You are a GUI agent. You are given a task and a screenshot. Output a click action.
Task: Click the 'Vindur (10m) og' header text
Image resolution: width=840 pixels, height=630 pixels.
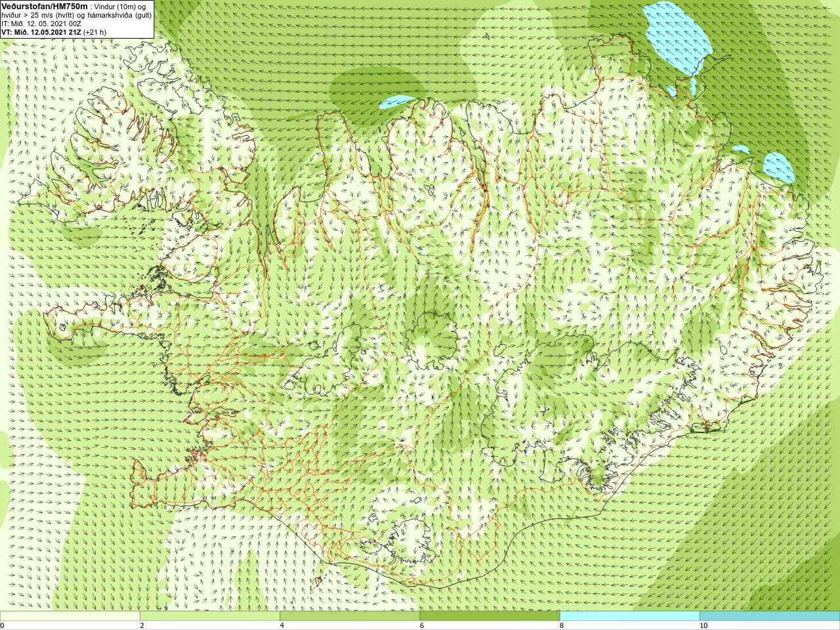[x=120, y=7]
